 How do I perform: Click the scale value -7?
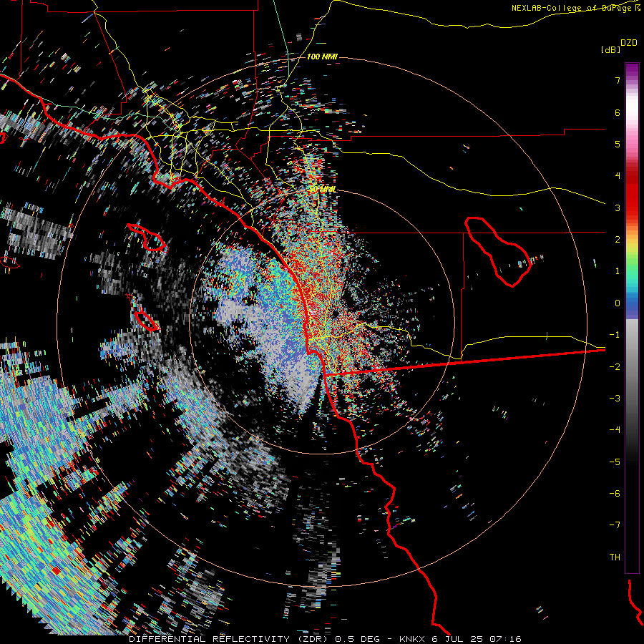coord(615,525)
